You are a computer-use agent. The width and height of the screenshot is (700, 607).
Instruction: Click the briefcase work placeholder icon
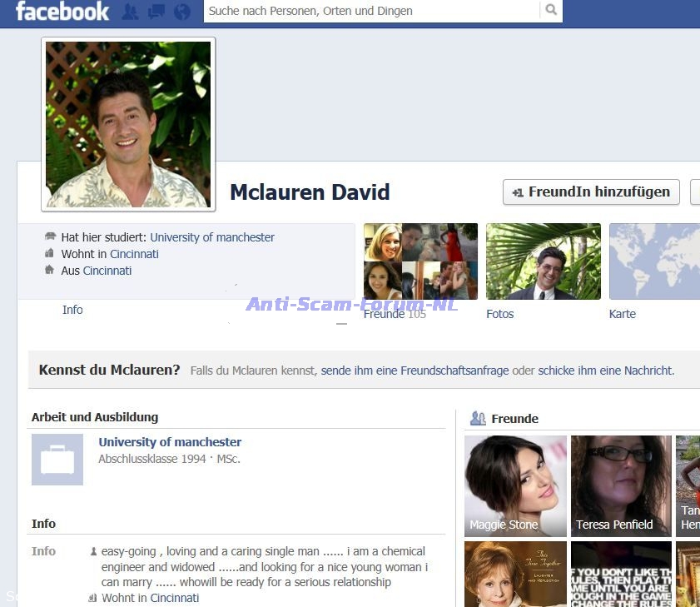[x=57, y=460]
